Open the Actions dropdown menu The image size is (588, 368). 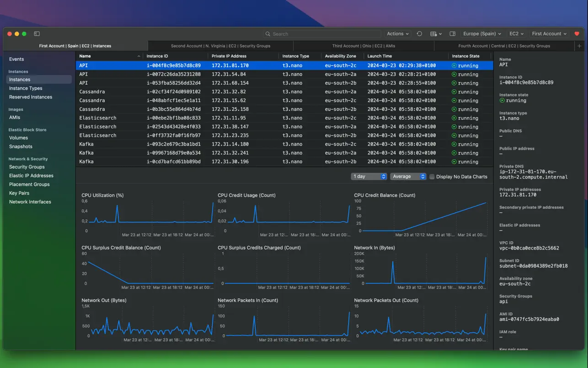[397, 34]
